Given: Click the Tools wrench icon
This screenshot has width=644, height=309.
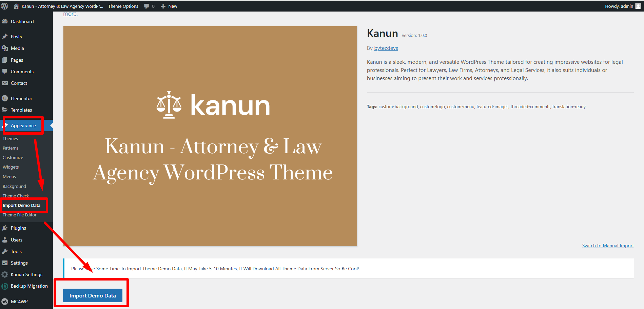Looking at the screenshot, I should click(5, 251).
